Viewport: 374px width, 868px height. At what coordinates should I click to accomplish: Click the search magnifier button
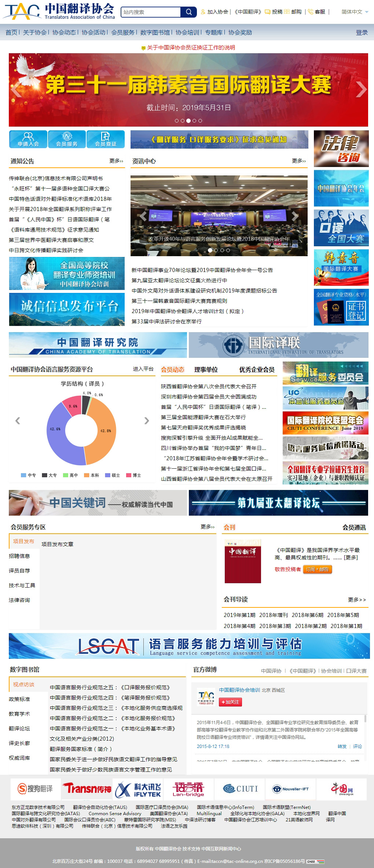188,12
